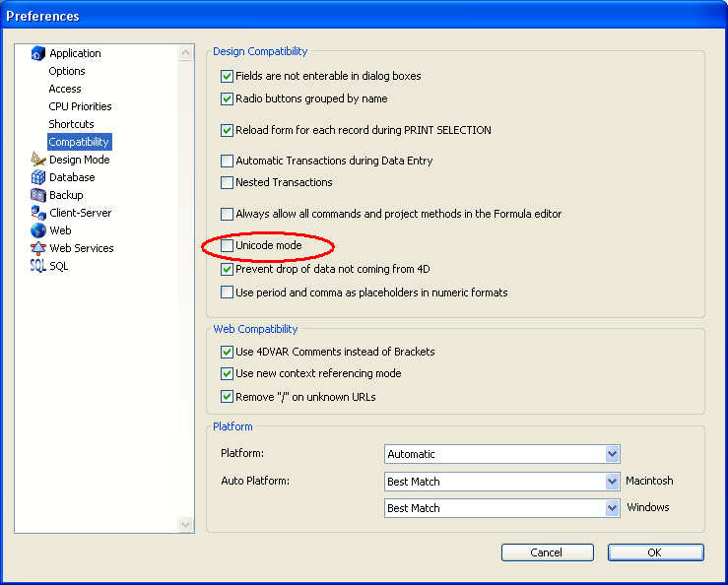The width and height of the screenshot is (728, 585).
Task: Uncheck Radio buttons grouped by name
Action: [228, 98]
